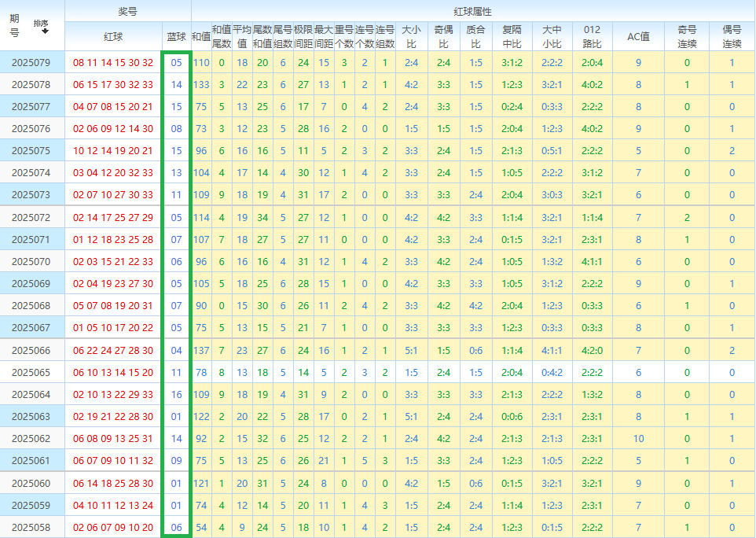Select red balls 04 07 08 15 20 21
The height and width of the screenshot is (538, 756).
pyautogui.click(x=113, y=107)
